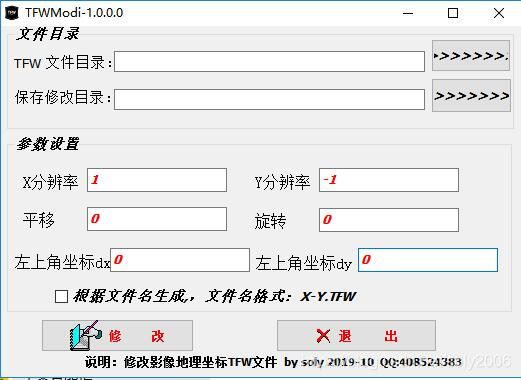Click the notebook-and-pen icon on the 修改 button
The width and height of the screenshot is (521, 380).
click(x=86, y=335)
